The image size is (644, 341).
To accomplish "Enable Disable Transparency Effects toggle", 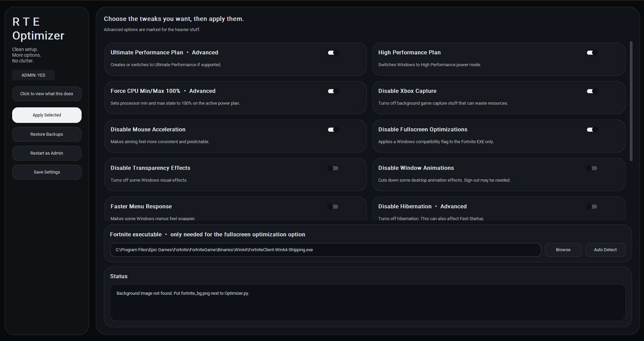I will point(333,168).
